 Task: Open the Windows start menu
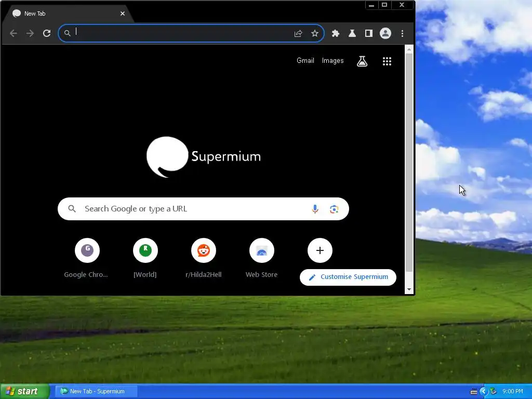point(24,391)
